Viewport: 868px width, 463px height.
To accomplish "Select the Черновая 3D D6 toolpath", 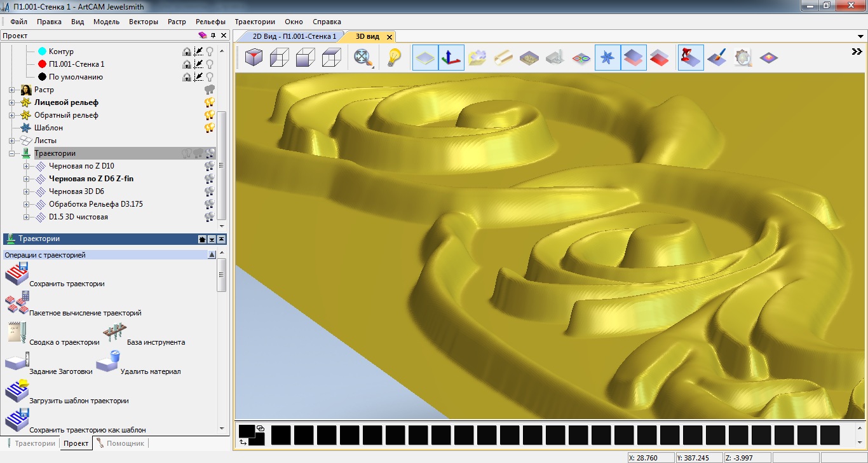I will coord(76,191).
